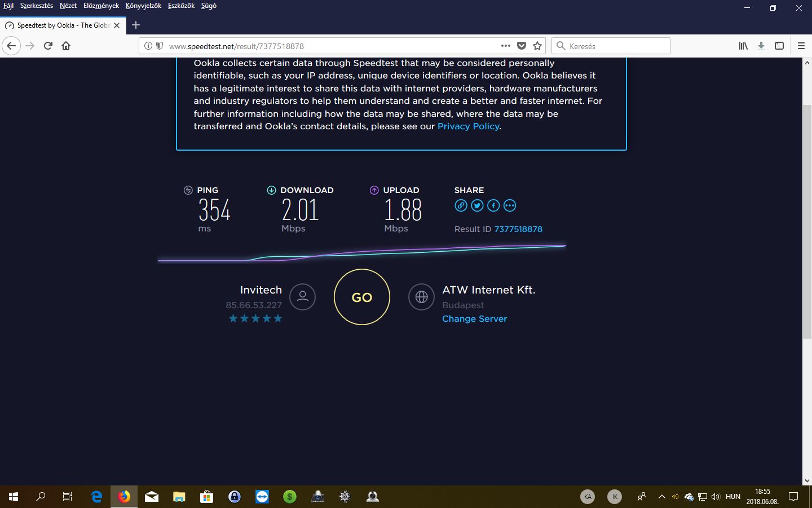Bookmark this page with star icon
The image size is (812, 508).
[x=537, y=46]
